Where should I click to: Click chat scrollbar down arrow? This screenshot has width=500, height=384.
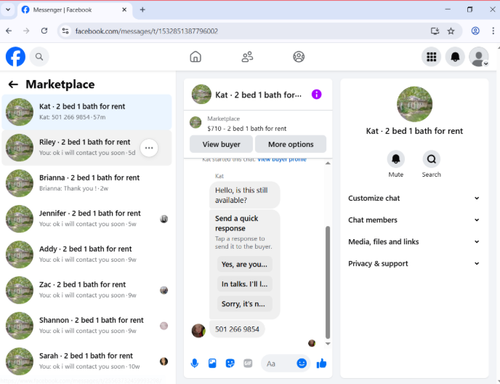coord(328,344)
